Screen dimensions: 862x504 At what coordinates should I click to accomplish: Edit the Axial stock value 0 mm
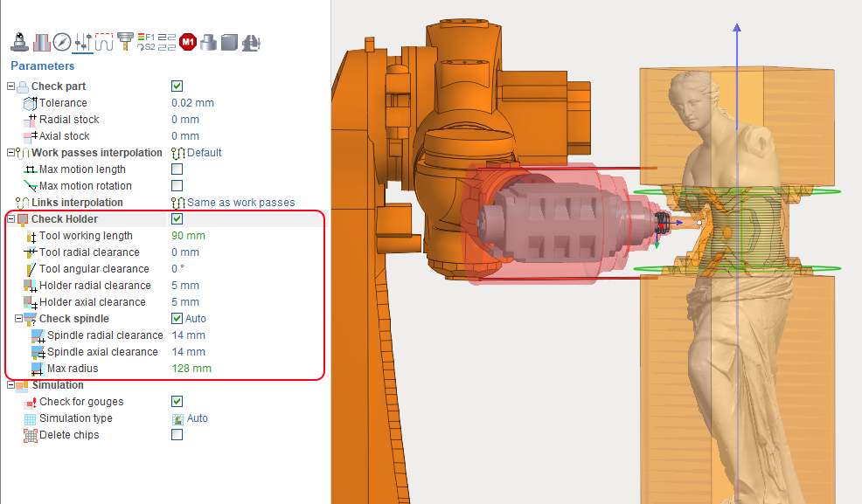185,136
